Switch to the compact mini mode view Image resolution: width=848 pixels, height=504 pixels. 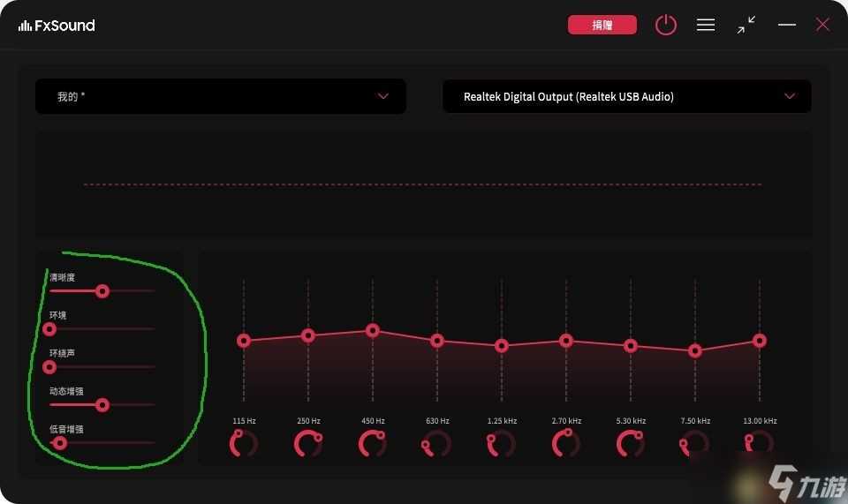click(x=746, y=25)
